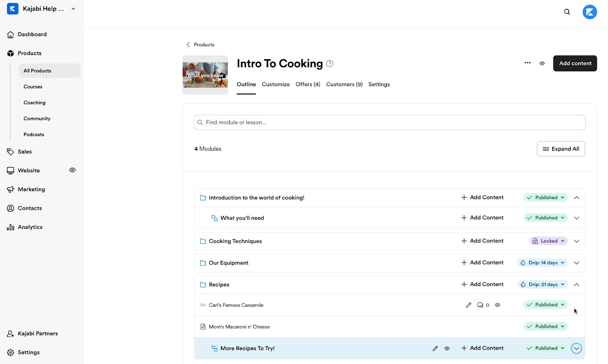
Task: Click the Find module or lesson search field
Action: coord(389,123)
